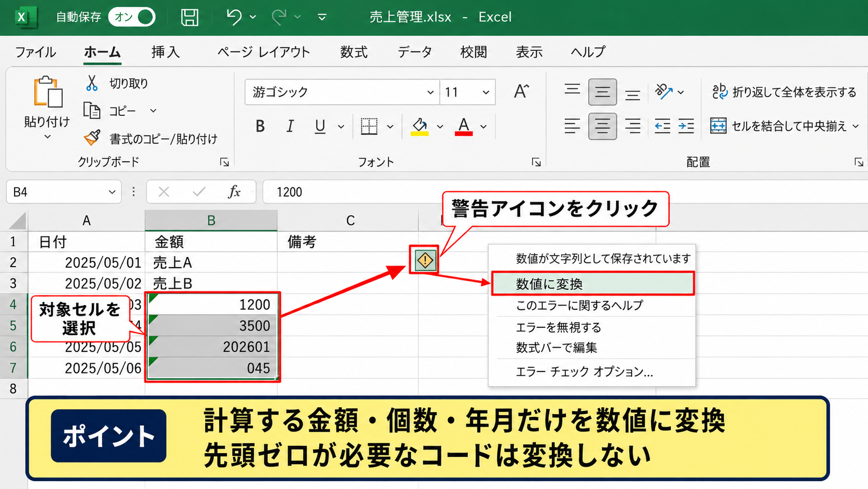The width and height of the screenshot is (868, 489).
Task: Open the クリップボード dialog launcher
Action: pos(224,162)
